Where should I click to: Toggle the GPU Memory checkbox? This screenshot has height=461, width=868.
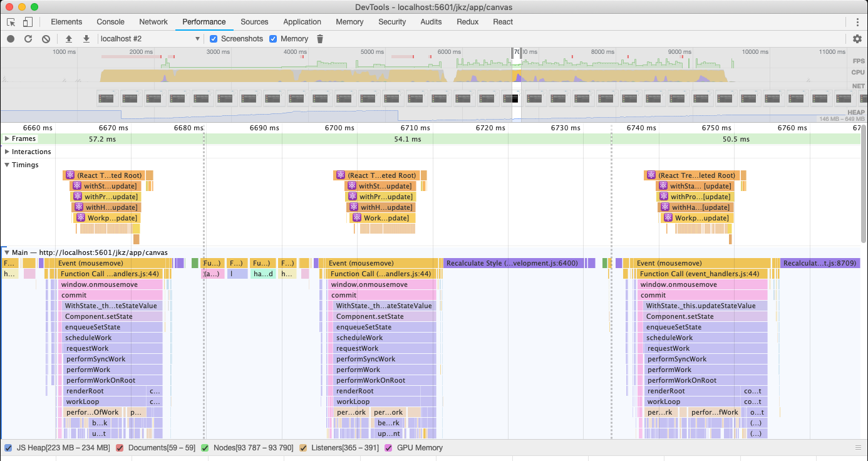click(x=388, y=448)
